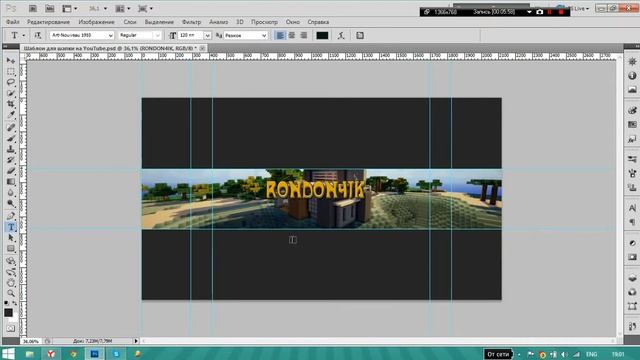This screenshot has height=360, width=640.
Task: Set center text alignment
Action: [x=292, y=36]
